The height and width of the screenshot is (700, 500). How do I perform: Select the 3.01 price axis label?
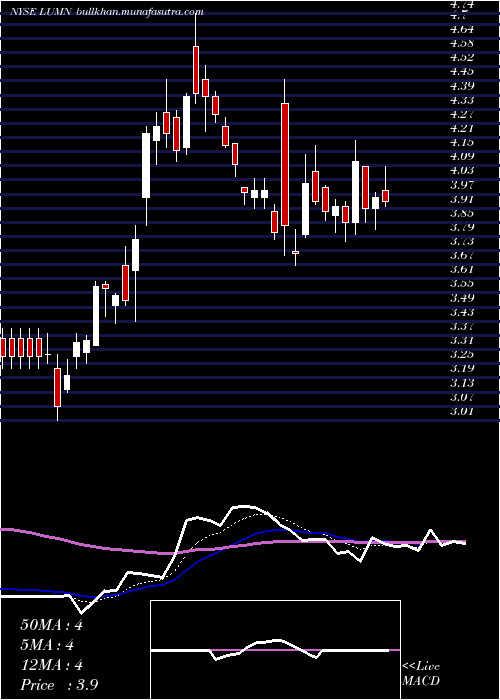pyautogui.click(x=462, y=412)
